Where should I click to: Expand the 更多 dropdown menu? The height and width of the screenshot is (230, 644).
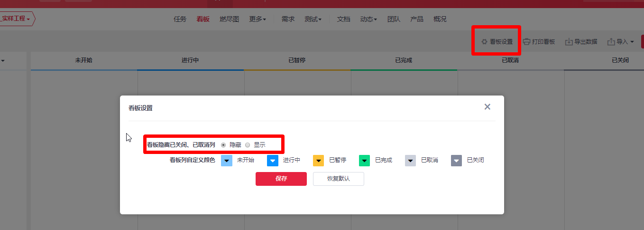pos(258,19)
